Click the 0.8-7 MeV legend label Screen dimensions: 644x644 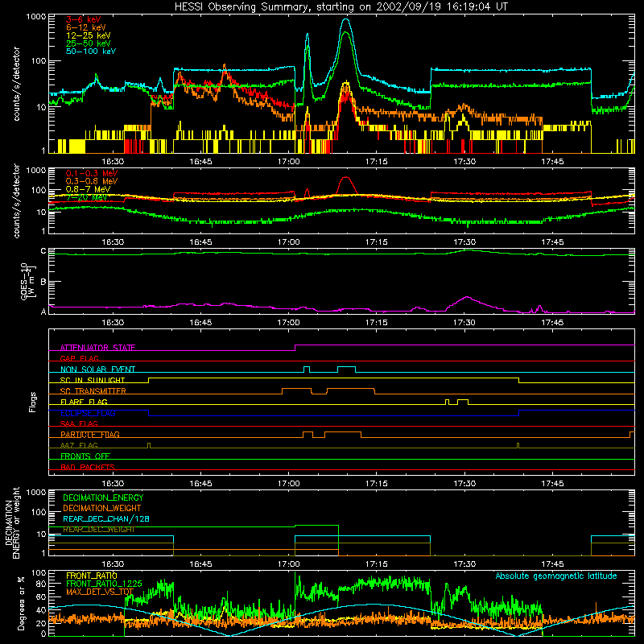click(89, 189)
